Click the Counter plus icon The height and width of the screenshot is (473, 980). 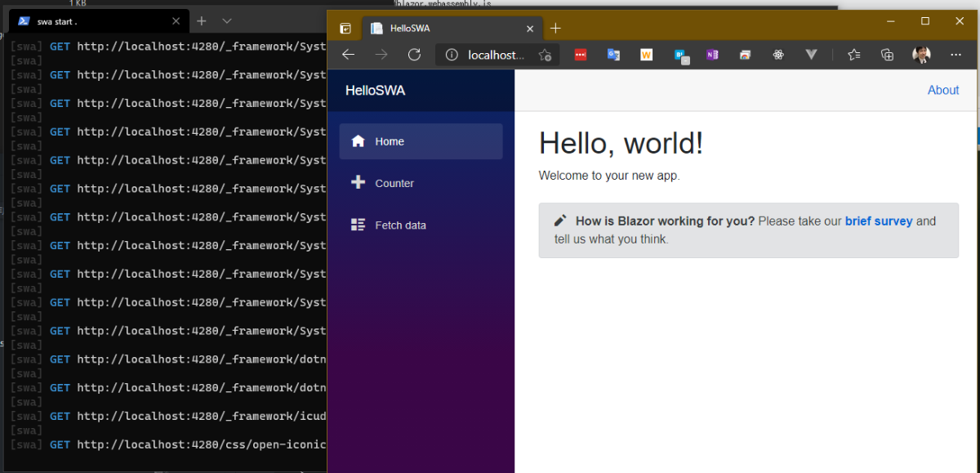point(358,182)
